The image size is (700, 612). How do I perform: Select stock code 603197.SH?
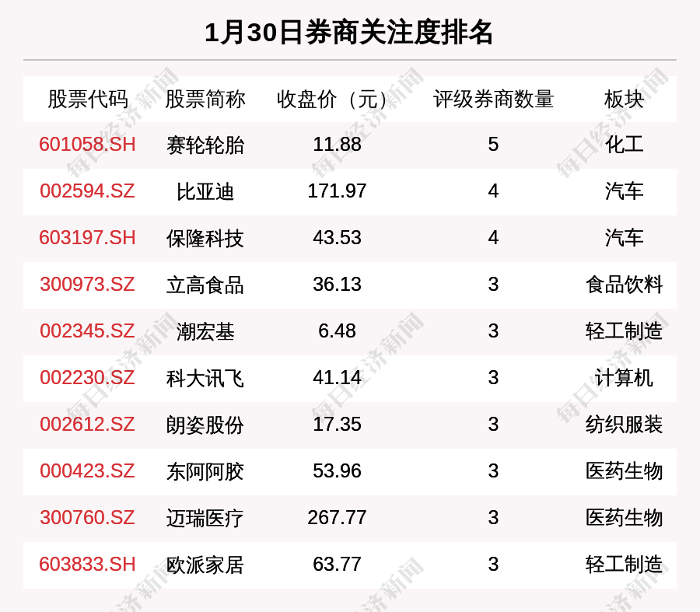87,238
